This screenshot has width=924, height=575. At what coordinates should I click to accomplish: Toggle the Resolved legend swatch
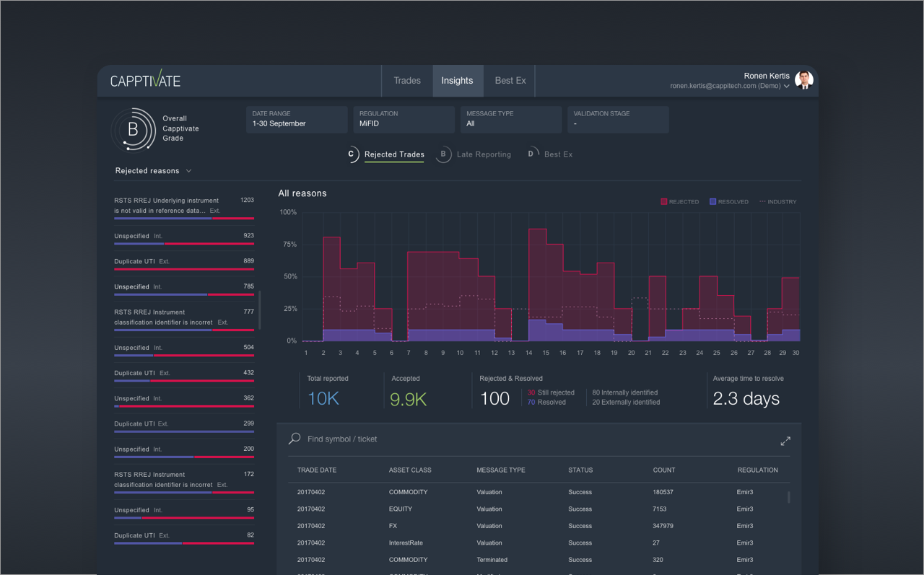(712, 202)
